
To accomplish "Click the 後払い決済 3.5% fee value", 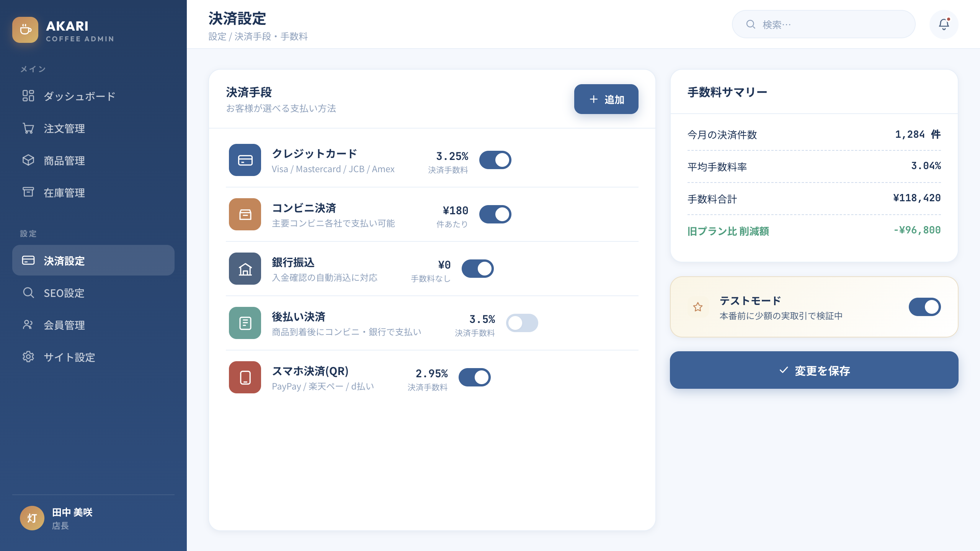I will [x=482, y=319].
